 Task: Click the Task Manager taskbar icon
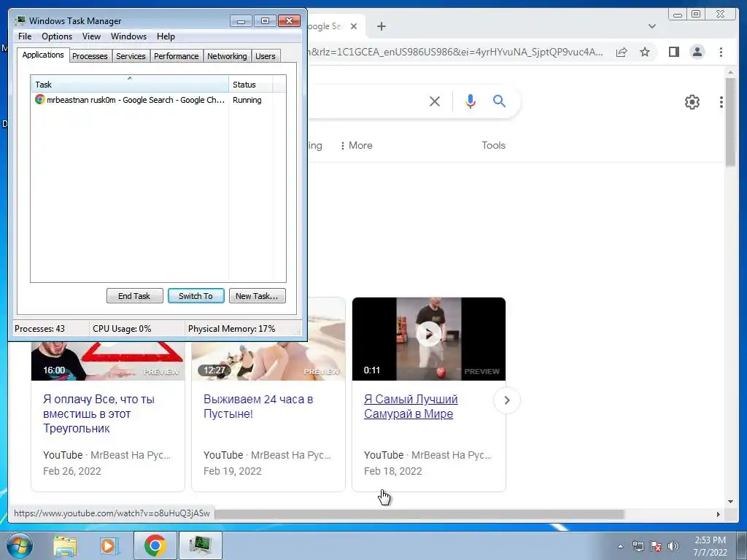point(200,545)
